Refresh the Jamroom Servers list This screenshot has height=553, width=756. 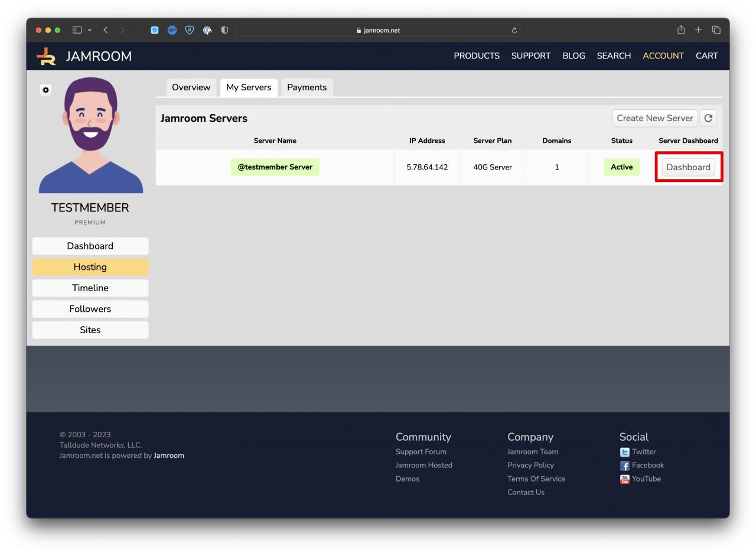[x=708, y=118]
